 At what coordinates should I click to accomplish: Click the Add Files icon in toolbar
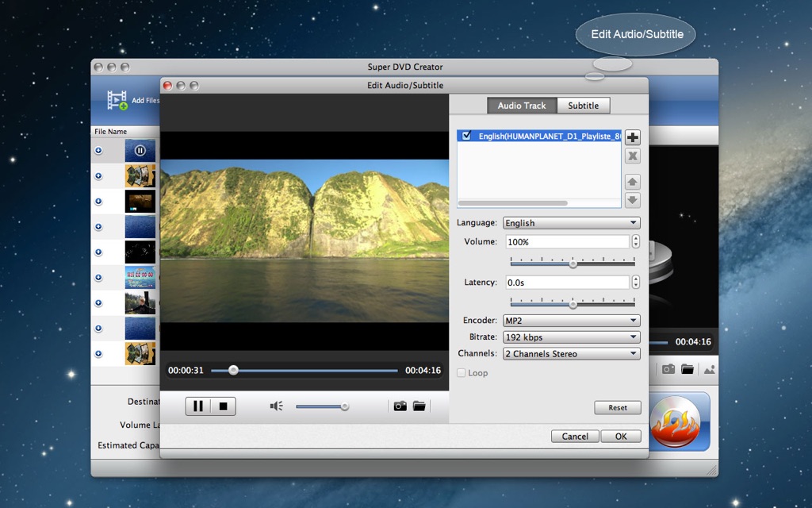tap(117, 100)
